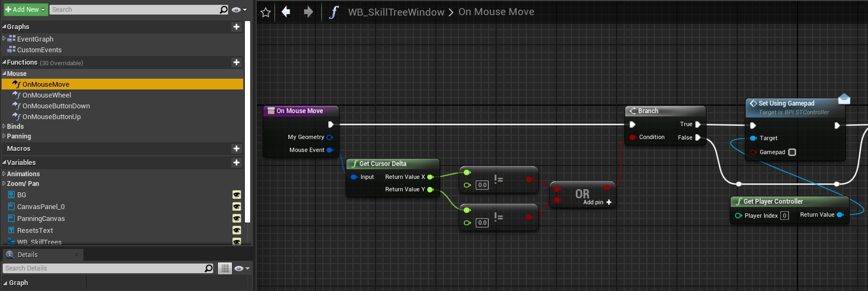Click the Search Details input field

[102, 268]
